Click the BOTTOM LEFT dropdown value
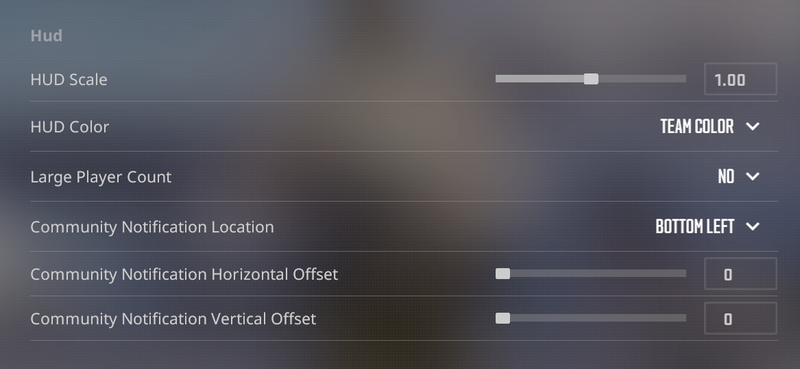This screenshot has width=800, height=369. click(695, 227)
